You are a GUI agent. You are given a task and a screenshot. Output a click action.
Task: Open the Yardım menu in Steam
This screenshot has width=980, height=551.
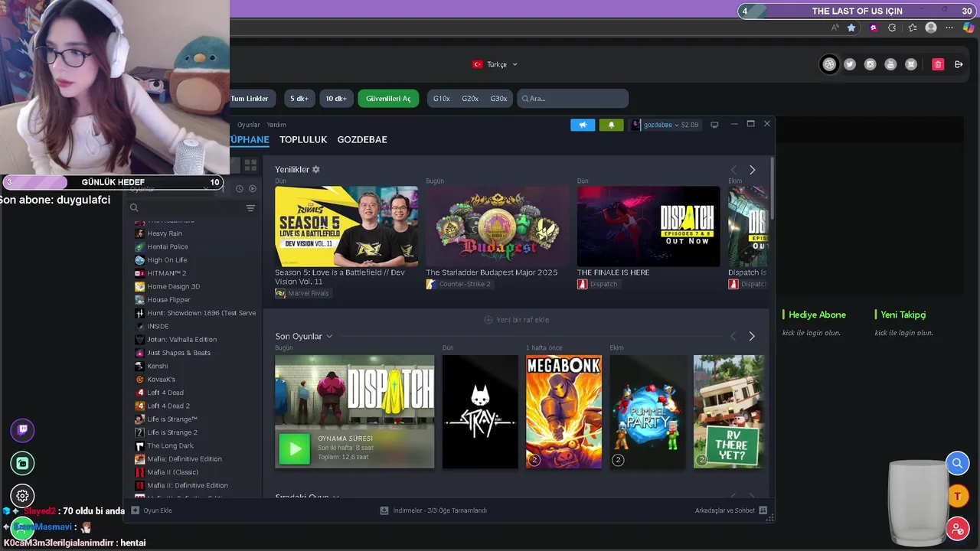click(276, 125)
